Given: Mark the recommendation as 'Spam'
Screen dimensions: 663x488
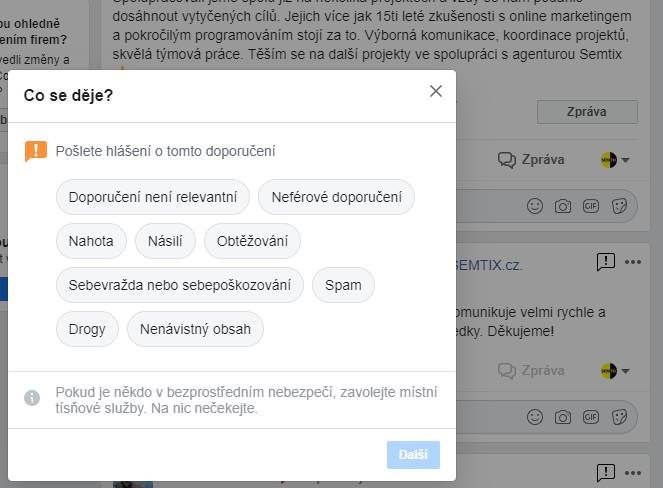Looking at the screenshot, I should 343,285.
